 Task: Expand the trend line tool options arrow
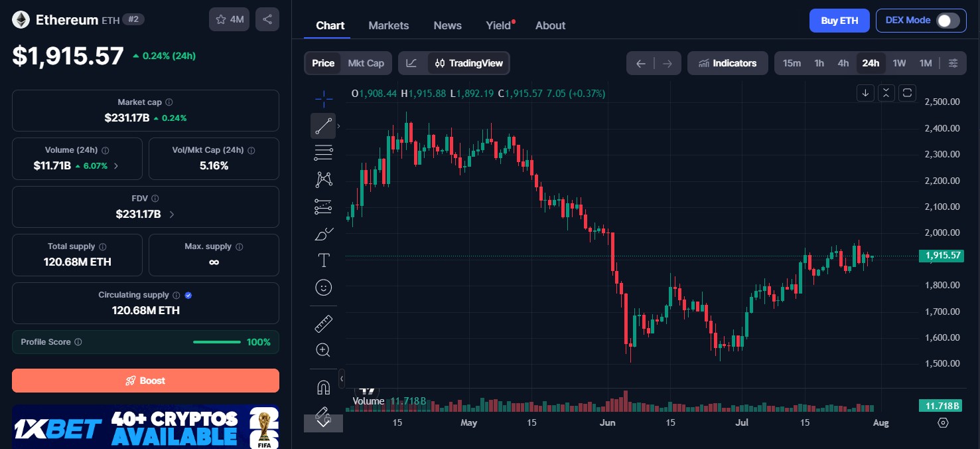coord(339,126)
